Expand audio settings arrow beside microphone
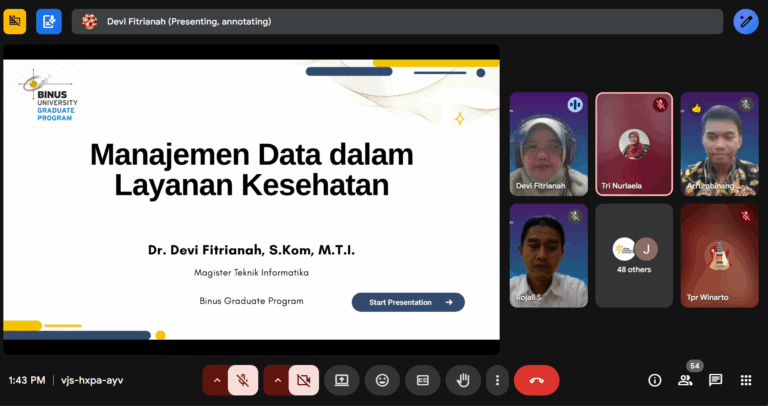This screenshot has height=406, width=768. point(216,380)
